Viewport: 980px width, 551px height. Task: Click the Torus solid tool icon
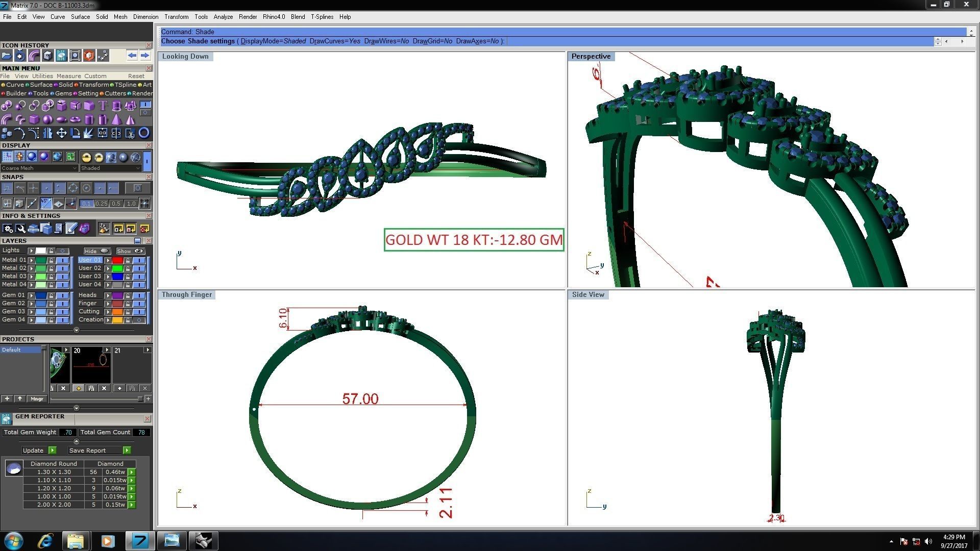(x=75, y=119)
